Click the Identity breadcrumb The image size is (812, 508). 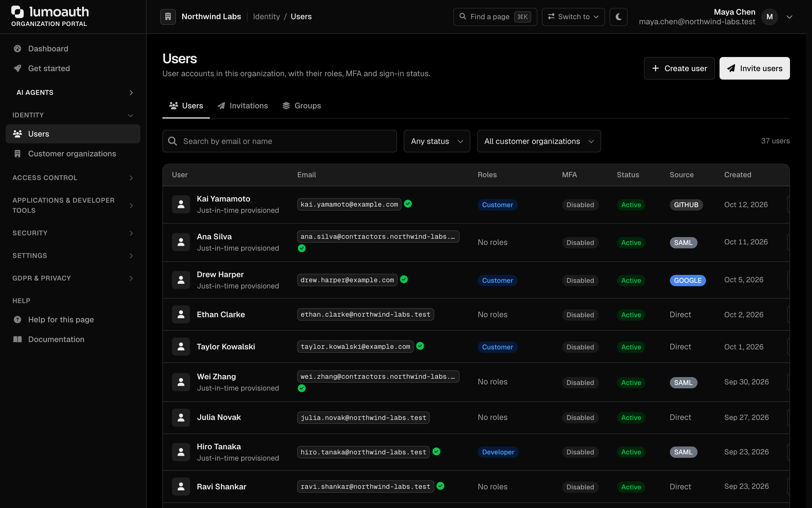pyautogui.click(x=266, y=16)
